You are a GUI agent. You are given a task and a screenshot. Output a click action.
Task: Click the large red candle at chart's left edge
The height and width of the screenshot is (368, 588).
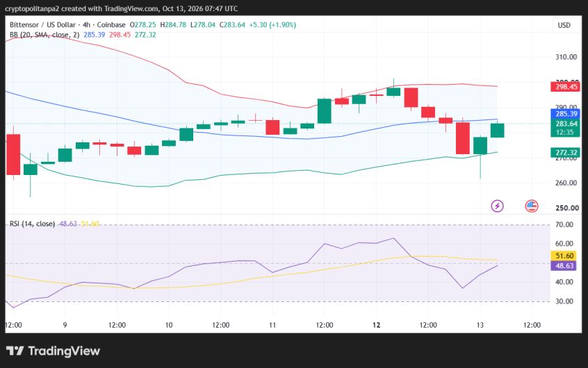(x=13, y=154)
